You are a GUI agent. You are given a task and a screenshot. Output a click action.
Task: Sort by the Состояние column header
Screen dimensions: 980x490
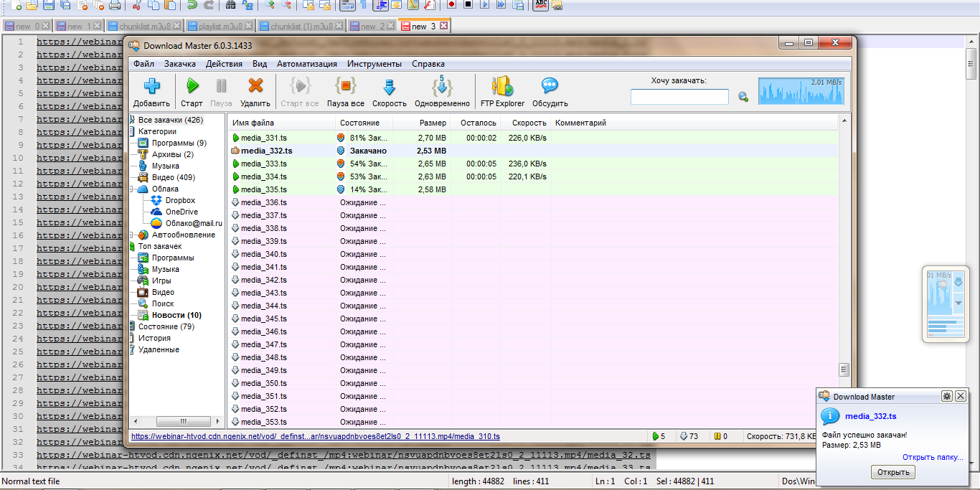(x=363, y=123)
